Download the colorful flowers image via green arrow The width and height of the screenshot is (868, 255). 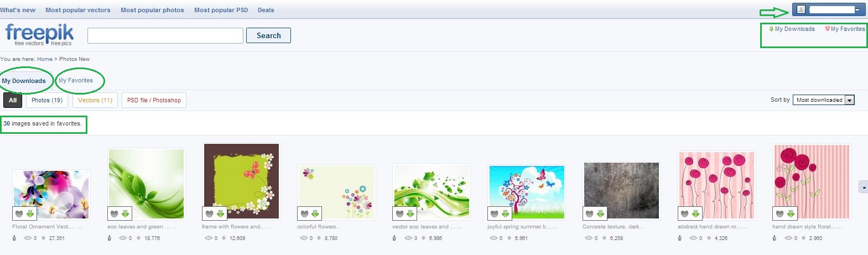(x=315, y=214)
